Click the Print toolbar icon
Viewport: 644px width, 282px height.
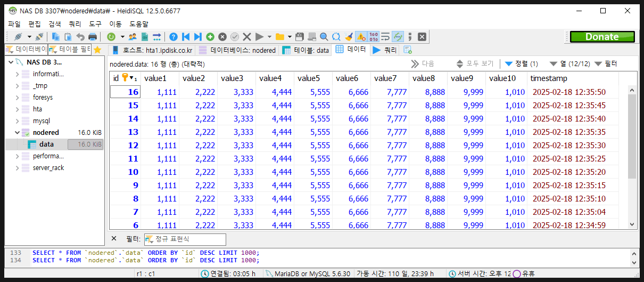coord(93,37)
